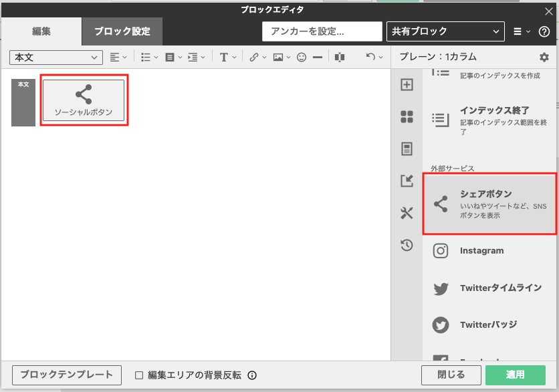Click the undo arrow icon
Image resolution: width=559 pixels, height=392 pixels.
(370, 57)
